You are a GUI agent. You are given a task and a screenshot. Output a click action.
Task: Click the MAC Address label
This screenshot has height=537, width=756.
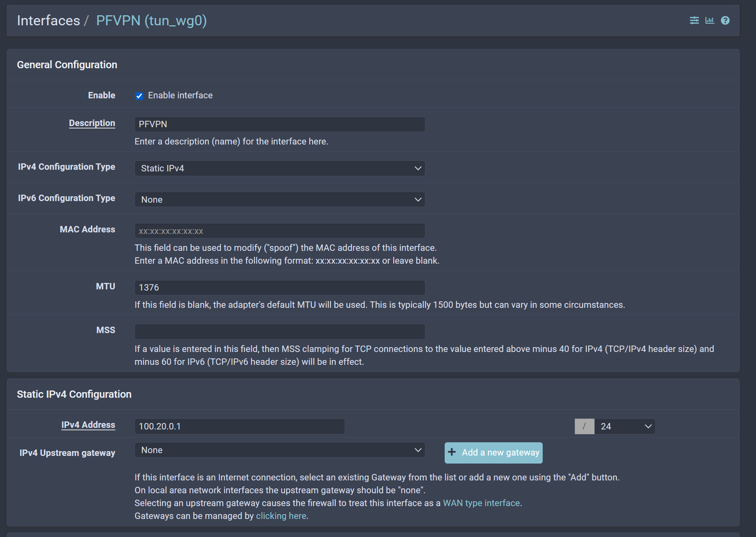tap(88, 230)
